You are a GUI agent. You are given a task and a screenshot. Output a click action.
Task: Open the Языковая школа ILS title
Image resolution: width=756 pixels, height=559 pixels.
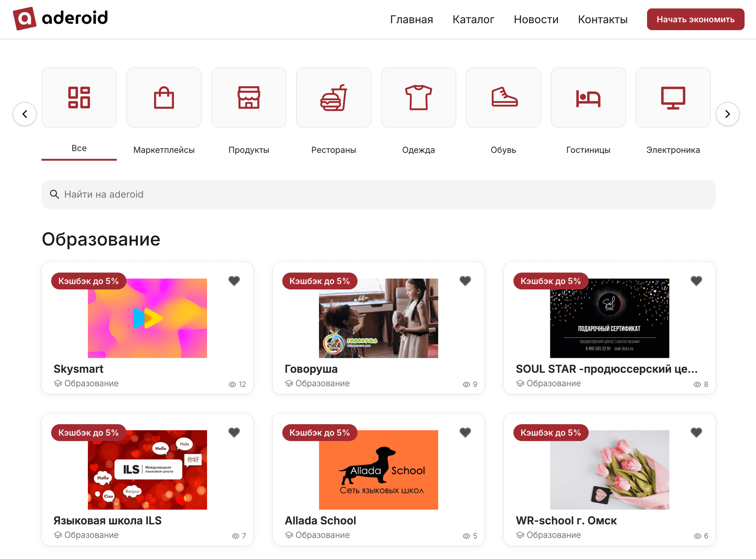pos(107,520)
